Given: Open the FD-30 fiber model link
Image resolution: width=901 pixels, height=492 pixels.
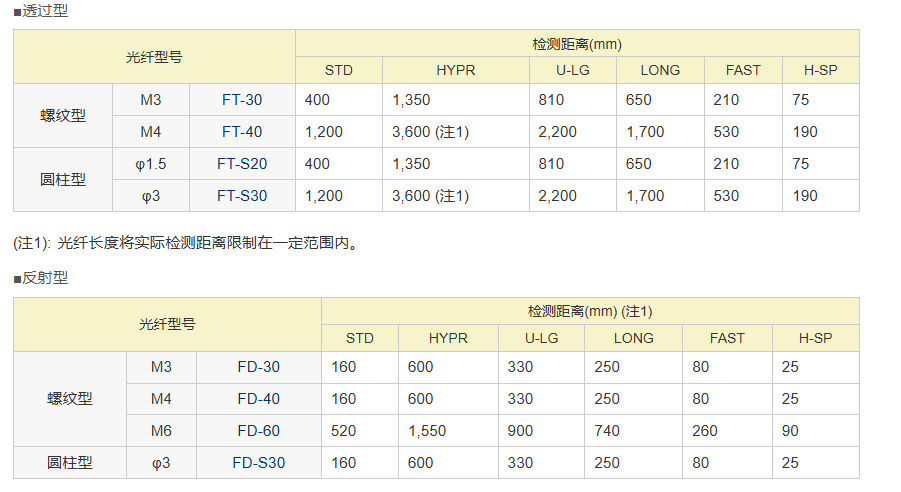Looking at the screenshot, I should tap(259, 367).
